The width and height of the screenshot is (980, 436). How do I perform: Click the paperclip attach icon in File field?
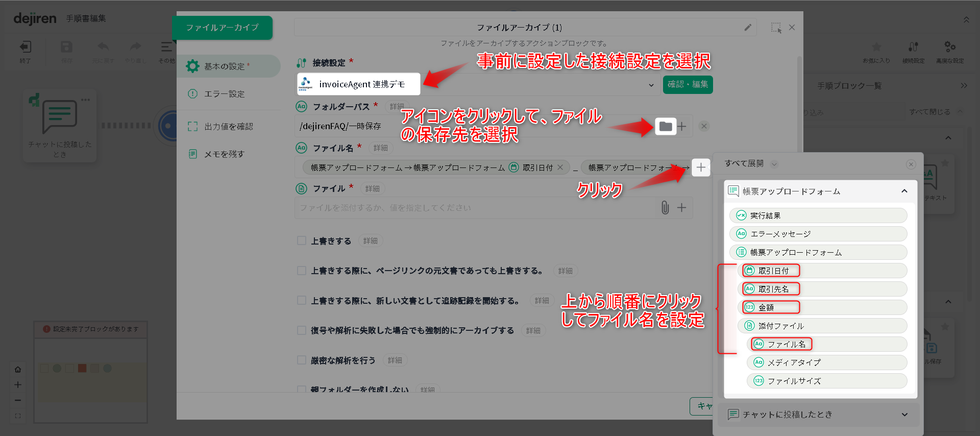pyautogui.click(x=665, y=207)
